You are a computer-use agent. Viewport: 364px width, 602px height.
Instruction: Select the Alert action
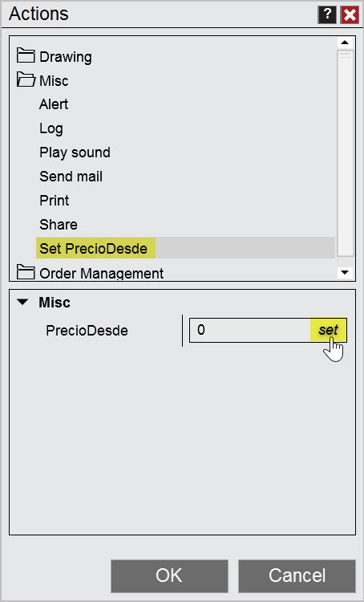tap(54, 104)
